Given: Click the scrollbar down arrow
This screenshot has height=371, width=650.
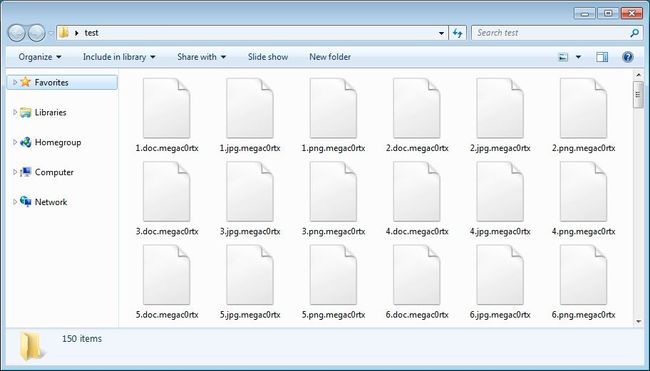Looking at the screenshot, I should pyautogui.click(x=638, y=322).
